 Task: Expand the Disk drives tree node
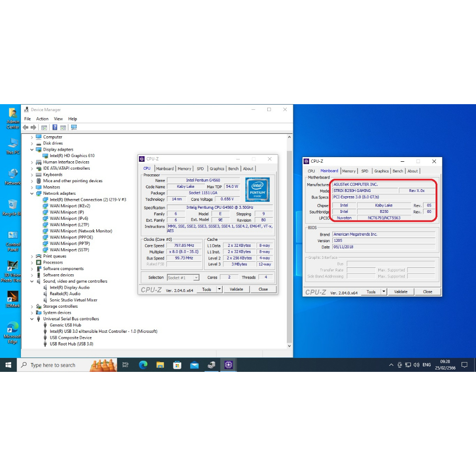pos(32,143)
